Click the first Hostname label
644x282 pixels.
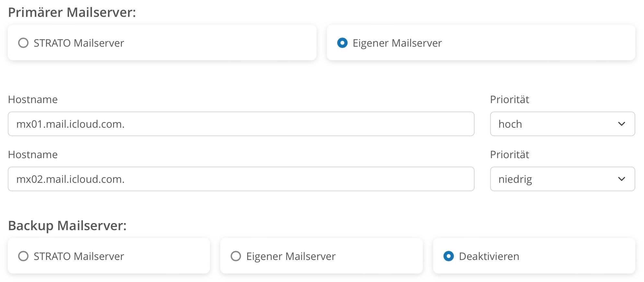(33, 100)
